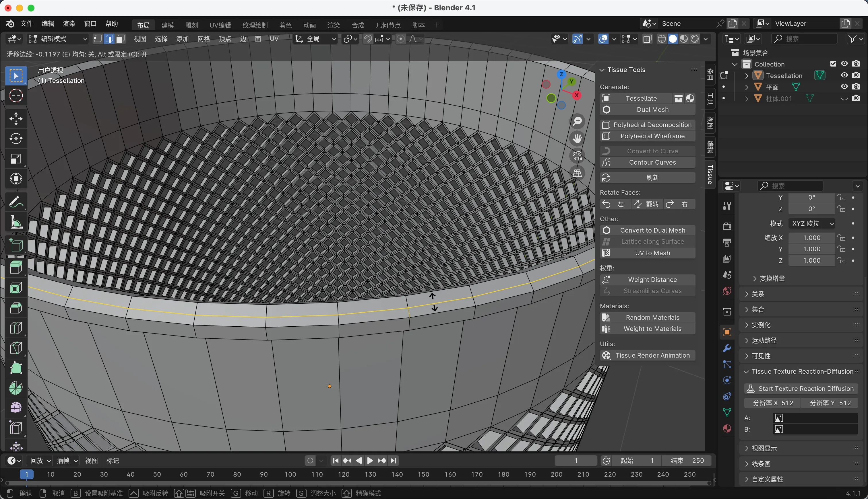The image size is (868, 499).
Task: Hide the Tessellation object in outliner
Action: (x=844, y=75)
